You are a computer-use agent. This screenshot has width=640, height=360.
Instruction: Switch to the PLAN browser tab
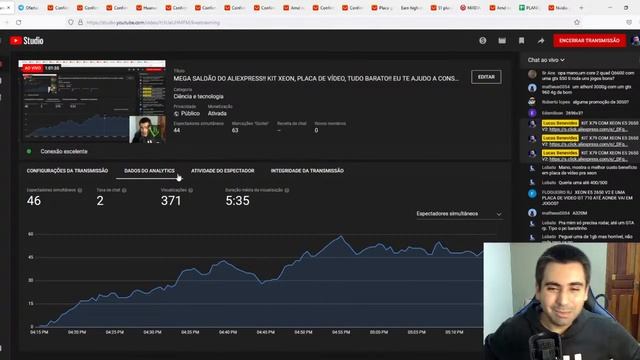[529, 8]
